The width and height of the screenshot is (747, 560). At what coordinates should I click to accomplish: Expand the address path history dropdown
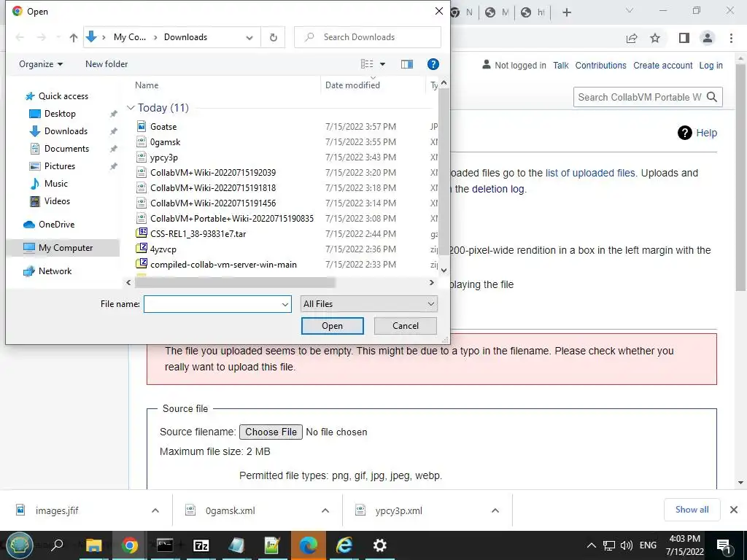point(249,37)
